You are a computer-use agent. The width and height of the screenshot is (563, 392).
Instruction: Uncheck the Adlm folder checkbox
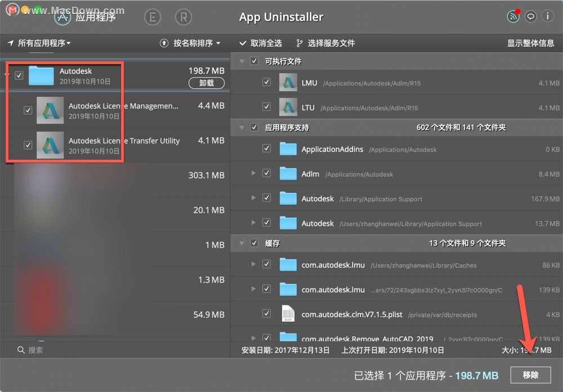[x=267, y=173]
